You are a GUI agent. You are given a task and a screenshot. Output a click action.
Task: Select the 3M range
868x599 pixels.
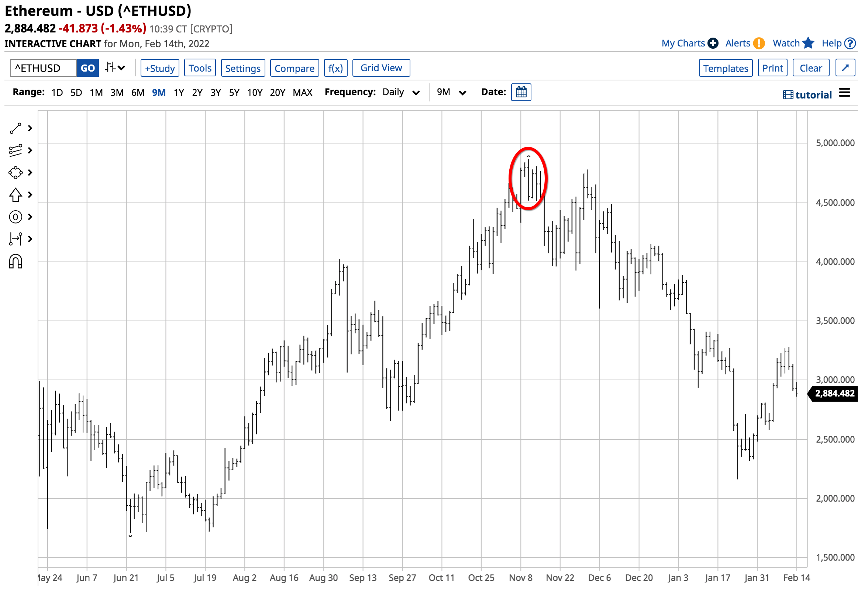pyautogui.click(x=117, y=92)
